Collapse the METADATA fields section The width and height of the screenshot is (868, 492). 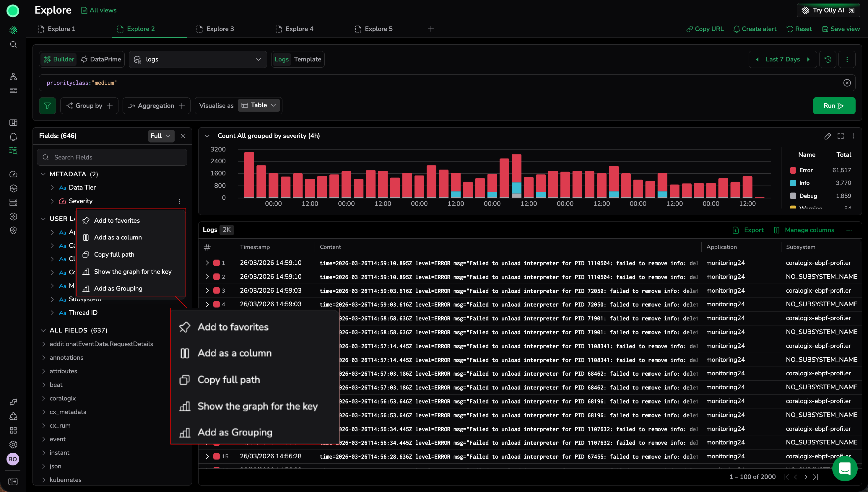click(43, 174)
